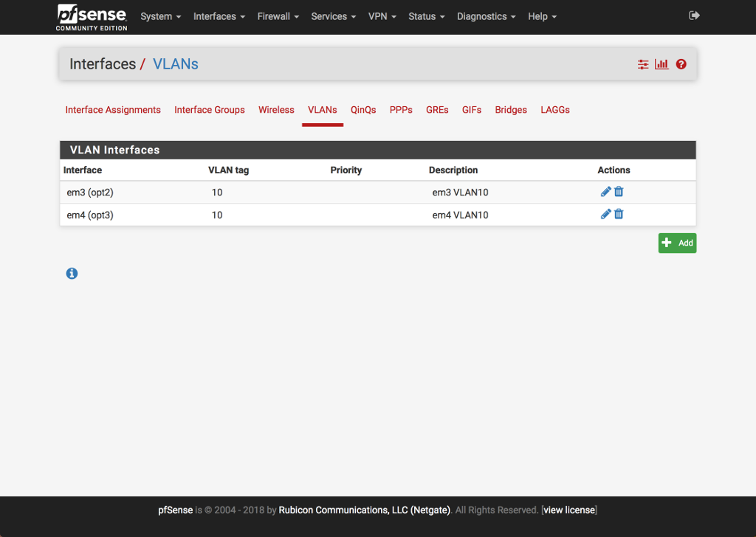Edit the em3 VLAN10 entry

click(x=605, y=192)
